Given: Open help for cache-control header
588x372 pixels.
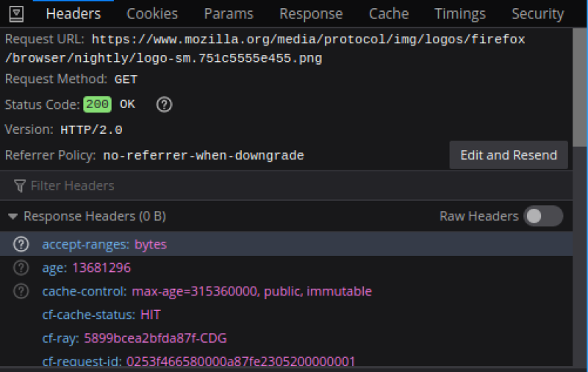Looking at the screenshot, I should [21, 291].
